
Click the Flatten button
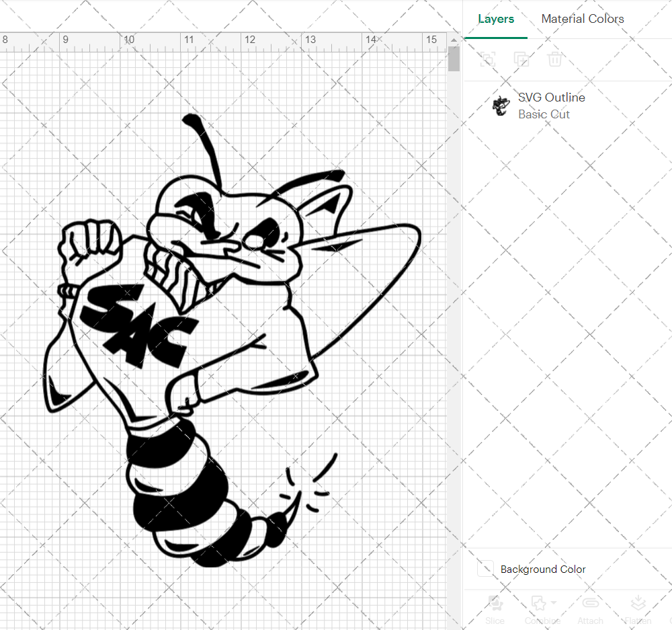tap(638, 609)
